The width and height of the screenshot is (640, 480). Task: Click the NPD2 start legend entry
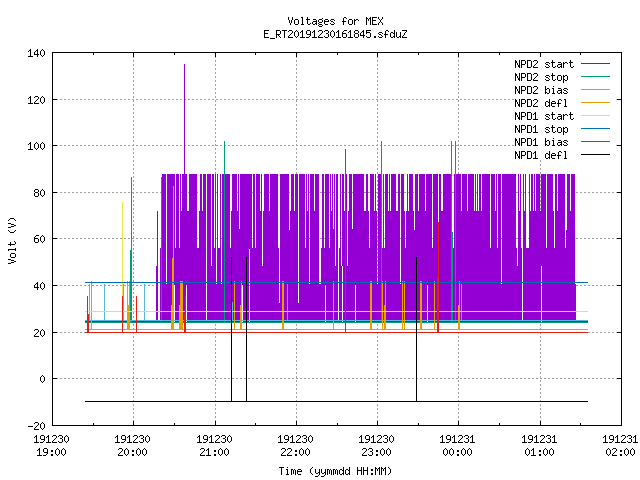tap(544, 64)
